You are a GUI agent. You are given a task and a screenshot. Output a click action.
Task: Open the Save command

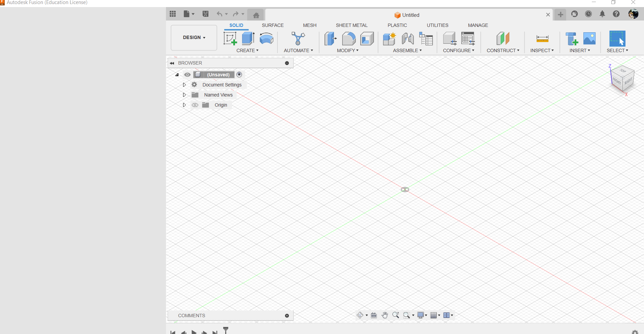pos(205,14)
